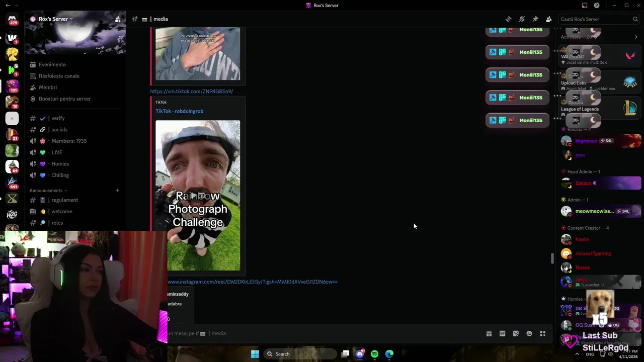Open the welcome channel
Screen dimensions: 644x362
[62, 212]
